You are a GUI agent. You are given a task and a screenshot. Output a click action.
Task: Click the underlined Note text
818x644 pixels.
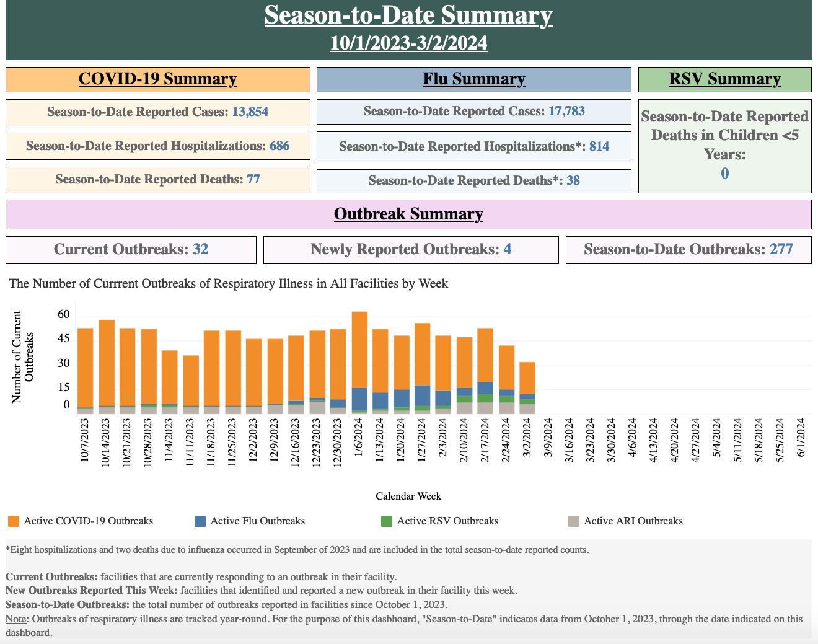(17, 619)
